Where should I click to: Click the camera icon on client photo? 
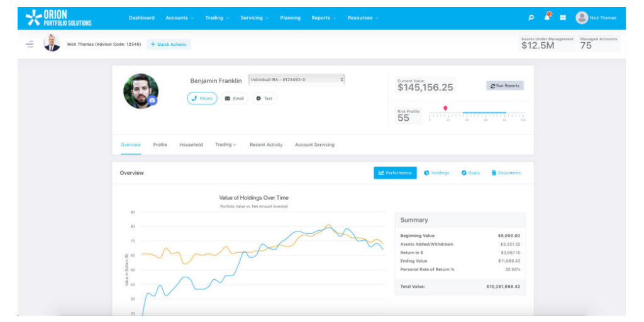(x=152, y=100)
